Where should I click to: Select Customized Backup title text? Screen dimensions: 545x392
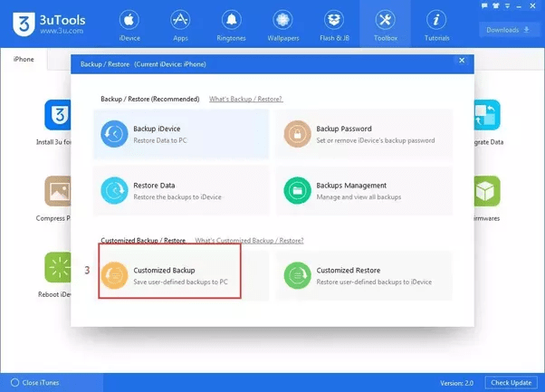point(164,270)
